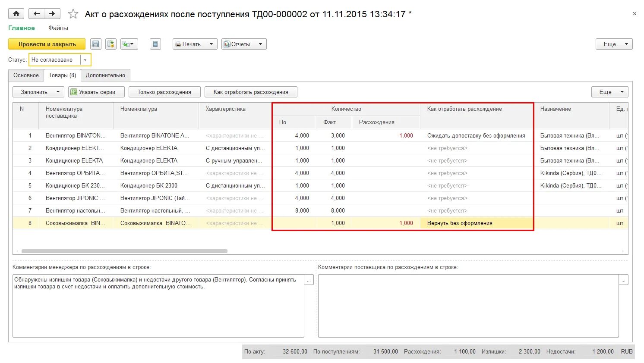Click into the manager comment text box
This screenshot has width=644, height=363.
[x=158, y=306]
